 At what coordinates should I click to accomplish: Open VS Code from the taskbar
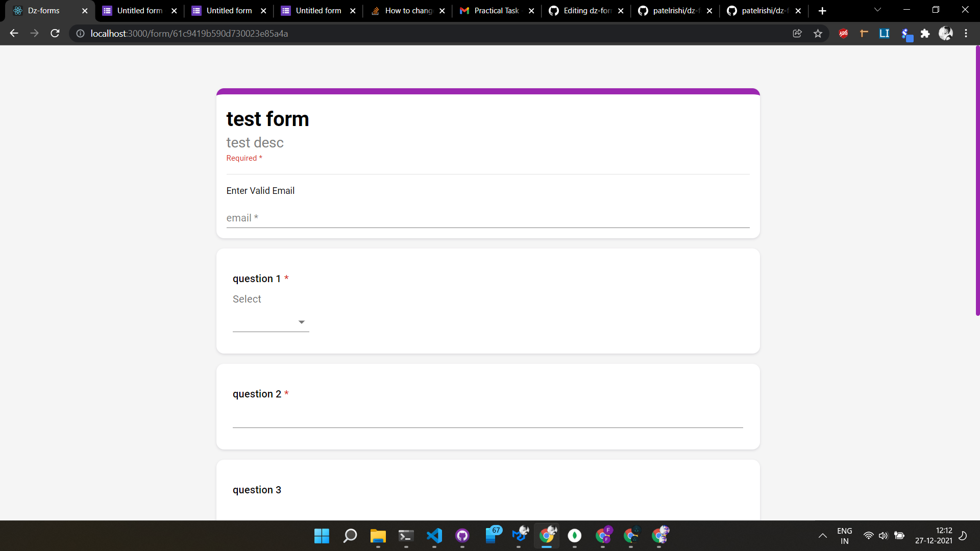(434, 536)
